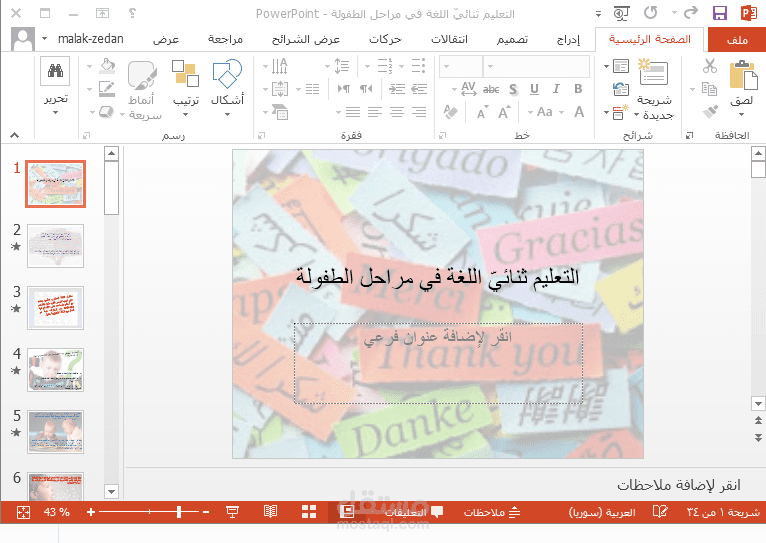Select the Format Painter brush icon

710,112
